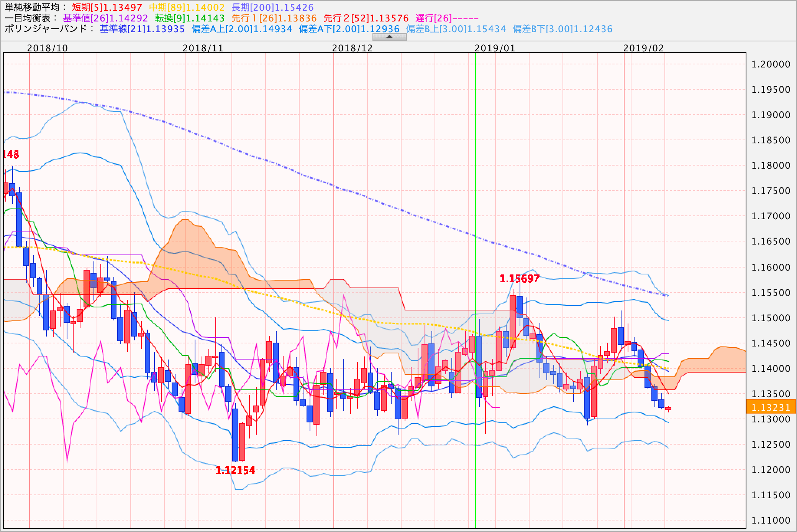Click lower band B 偏差B下[3.00]1.12436
797x532 pixels.
(562, 29)
